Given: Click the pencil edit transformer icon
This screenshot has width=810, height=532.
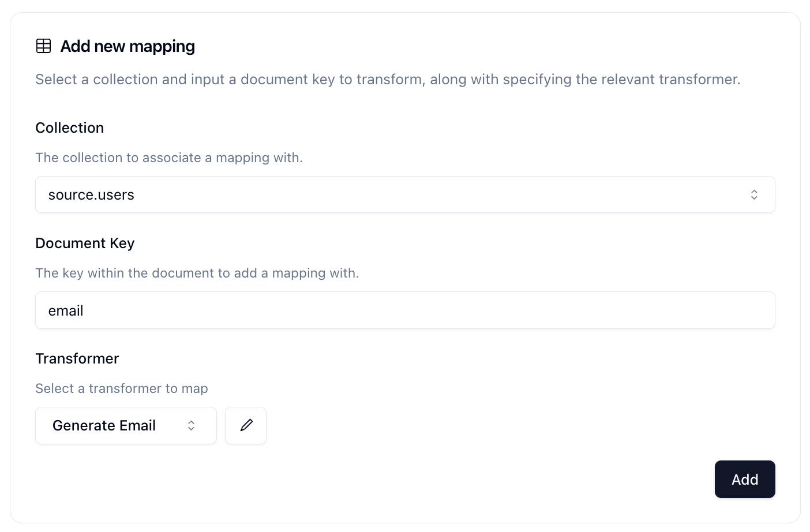Looking at the screenshot, I should point(246,425).
